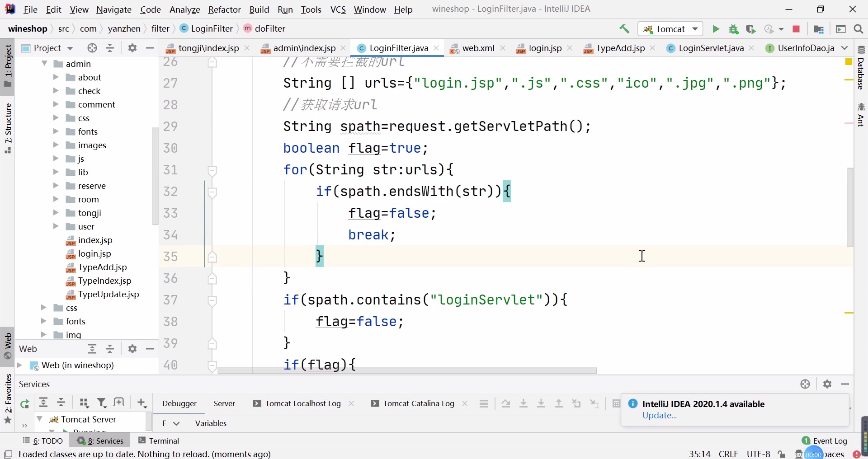The height and width of the screenshot is (459, 868).
Task: Stop the running Tomcat server
Action: click(797, 29)
